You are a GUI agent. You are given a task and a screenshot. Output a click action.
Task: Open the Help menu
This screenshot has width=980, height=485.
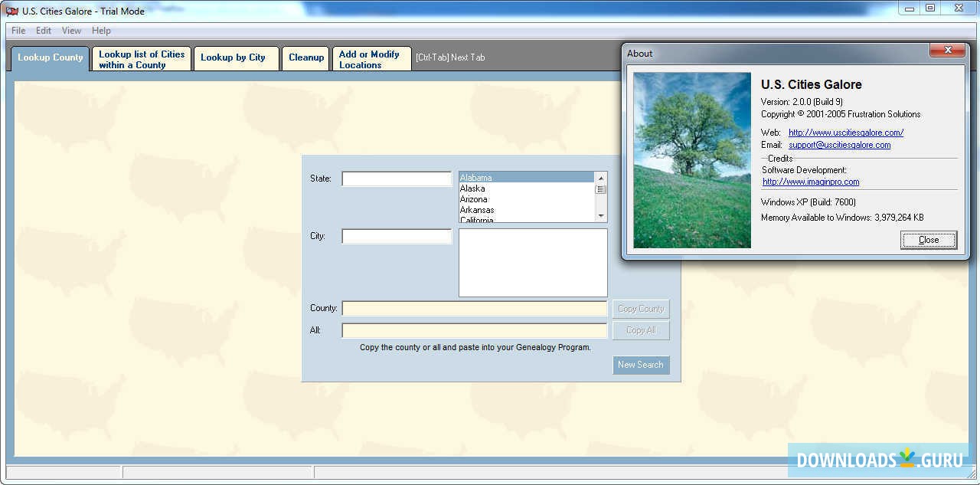tap(101, 31)
